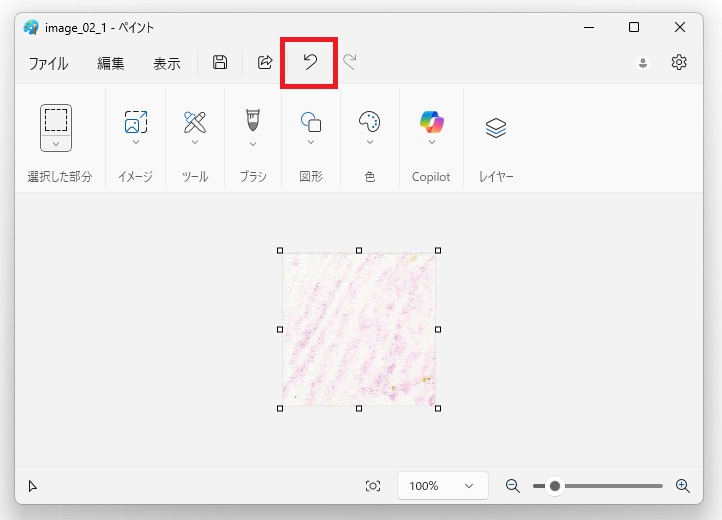This screenshot has height=520, width=722.
Task: Expand the selection options chevron
Action: coord(56,144)
